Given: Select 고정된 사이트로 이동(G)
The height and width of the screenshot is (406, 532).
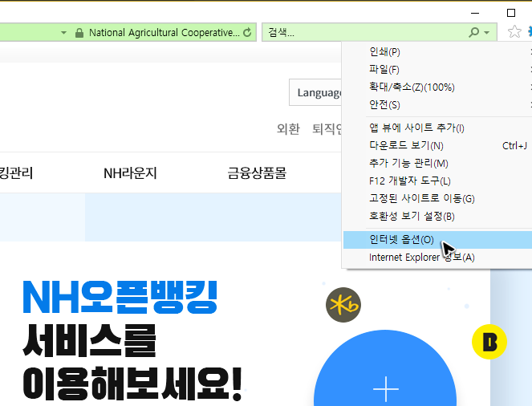Looking at the screenshot, I should coord(437,198).
